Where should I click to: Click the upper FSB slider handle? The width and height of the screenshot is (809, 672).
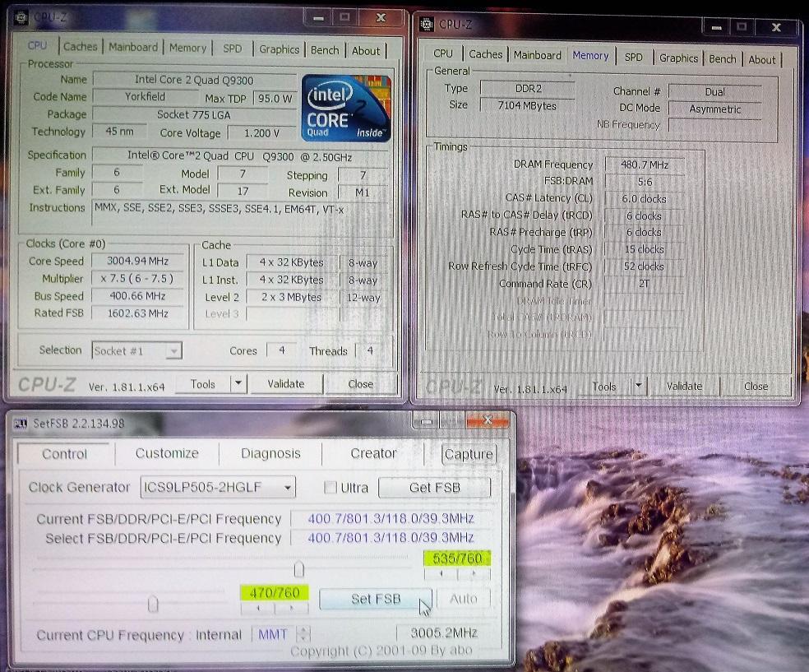pos(298,569)
